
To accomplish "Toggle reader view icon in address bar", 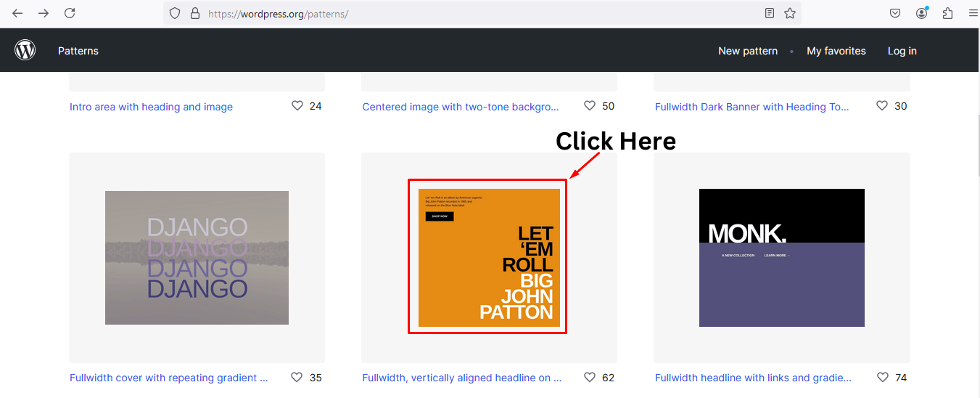I will [x=770, y=13].
